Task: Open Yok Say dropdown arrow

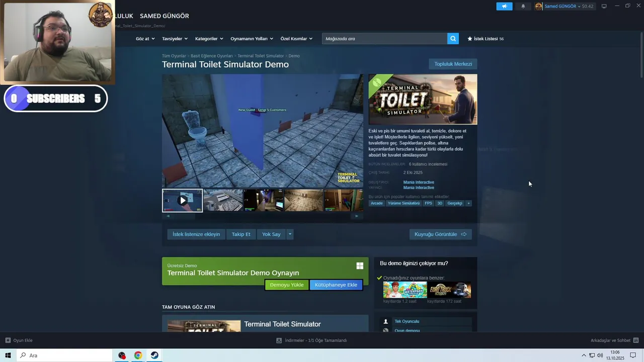Action: coord(290,234)
